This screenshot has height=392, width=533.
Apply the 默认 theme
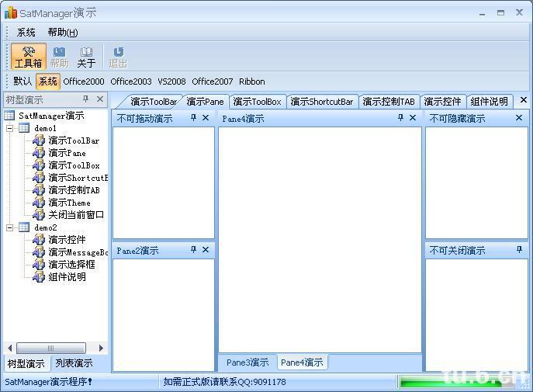[x=22, y=82]
